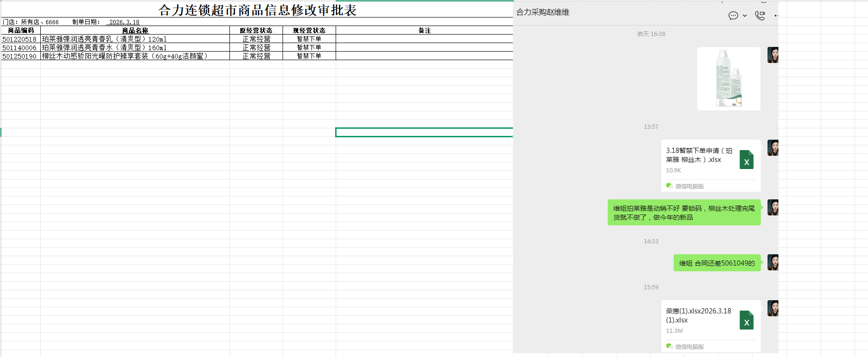Click avatar beside the 荣惠(1).xlsx file message
Viewport: 868px width, 357px height.
[x=773, y=309]
